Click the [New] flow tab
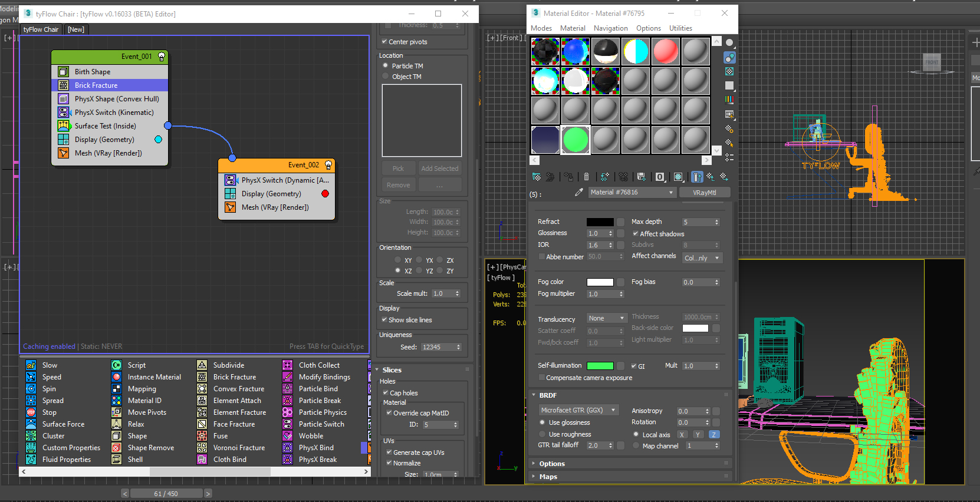This screenshot has width=980, height=502. (x=76, y=29)
